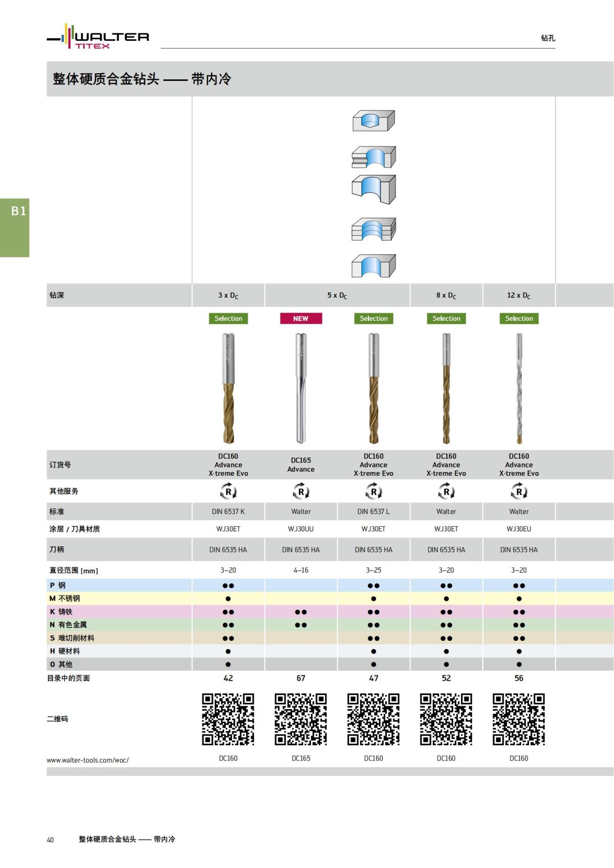Screen dimensions: 614x868
Task: Click the page title 整体硬质合金钻头 — 带内冷
Action: tap(142, 79)
